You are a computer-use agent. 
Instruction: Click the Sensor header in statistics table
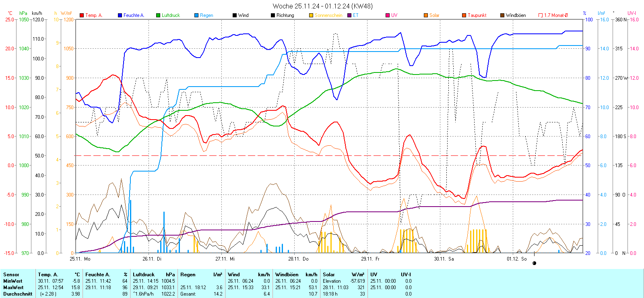pyautogui.click(x=11, y=275)
